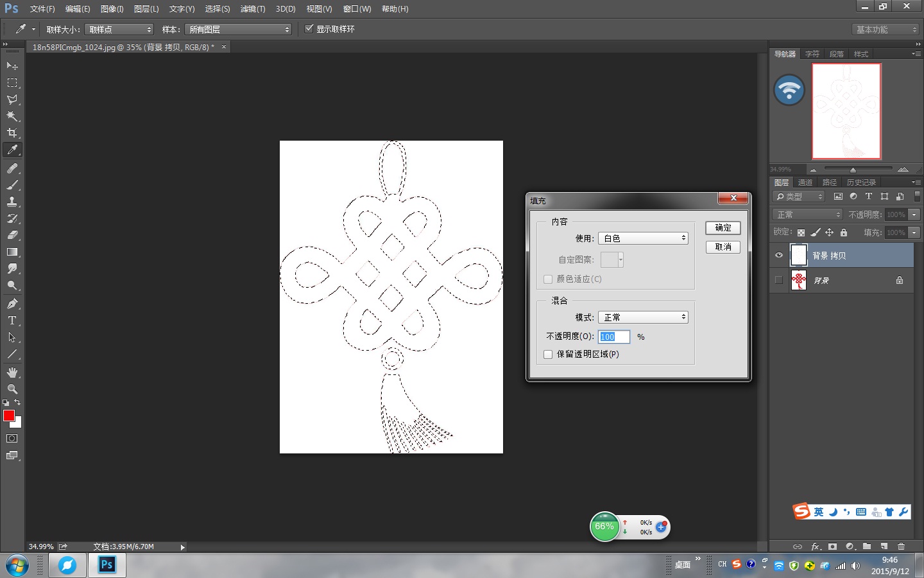The height and width of the screenshot is (578, 924).
Task: Click the 背景 拷贝 layer thumbnail
Action: click(799, 255)
